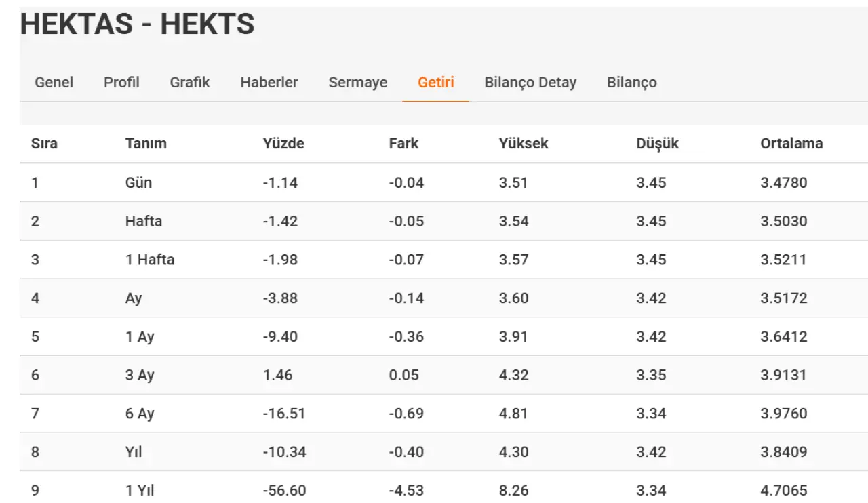Screen dimensions: 868x503
Task: Open the Grafik tab
Action: [x=190, y=83]
